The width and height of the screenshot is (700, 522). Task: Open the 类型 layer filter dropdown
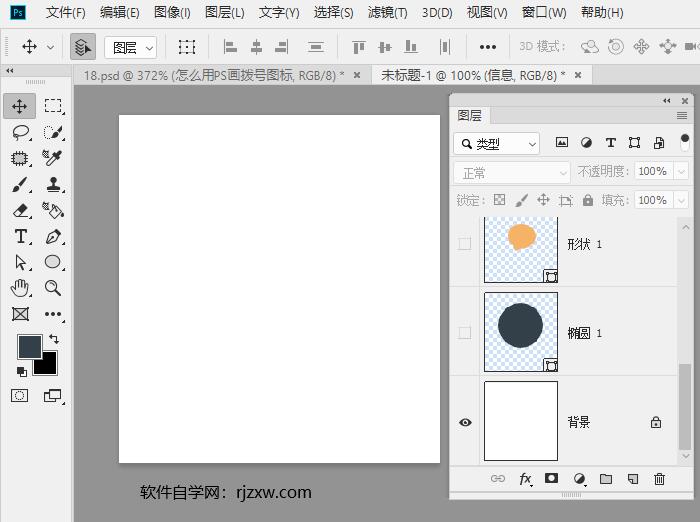[496, 144]
